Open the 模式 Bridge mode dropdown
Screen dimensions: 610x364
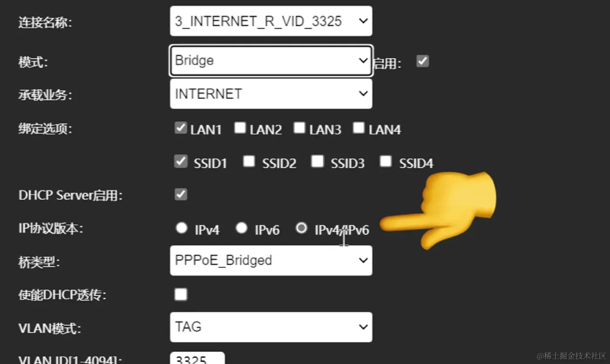[x=271, y=60]
